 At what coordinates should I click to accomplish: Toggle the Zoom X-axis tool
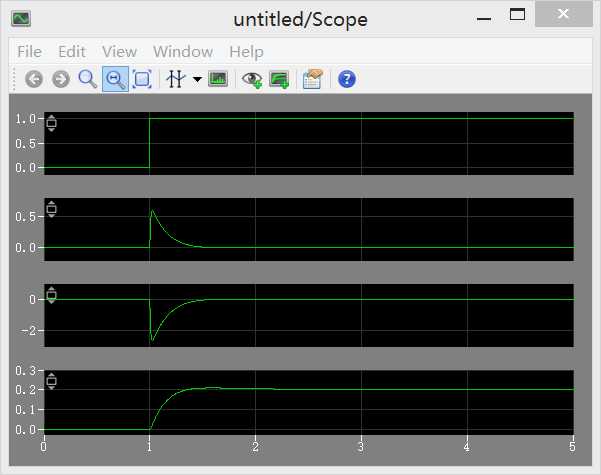click(x=115, y=79)
